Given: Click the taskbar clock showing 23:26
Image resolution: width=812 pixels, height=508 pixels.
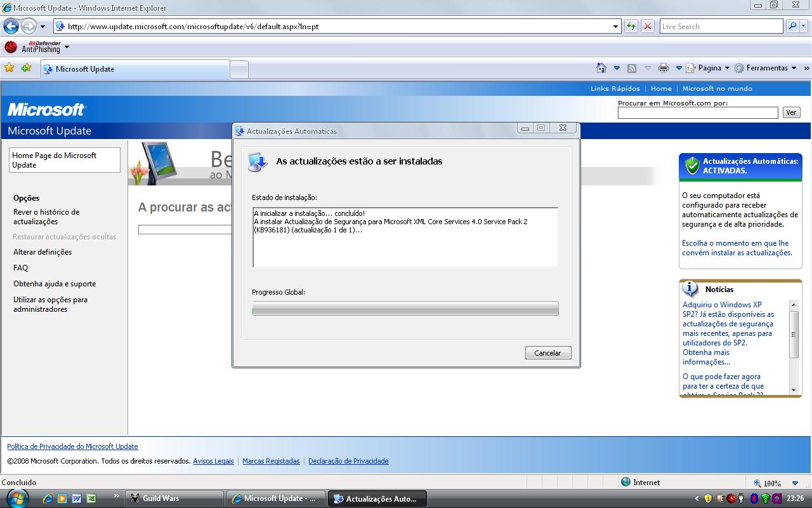Looking at the screenshot, I should pos(795,499).
